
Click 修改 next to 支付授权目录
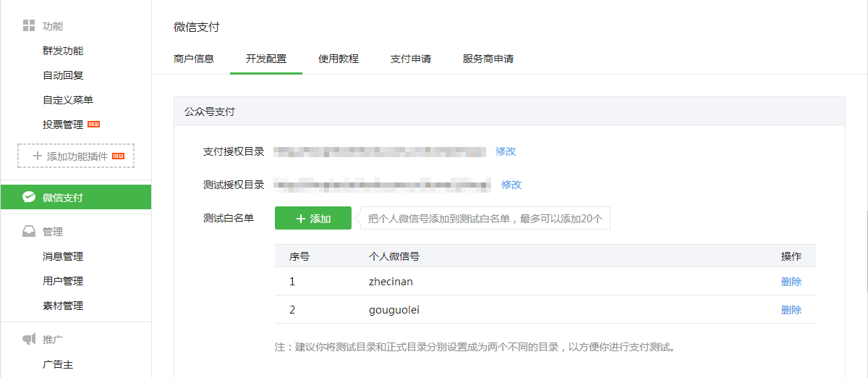tap(506, 151)
